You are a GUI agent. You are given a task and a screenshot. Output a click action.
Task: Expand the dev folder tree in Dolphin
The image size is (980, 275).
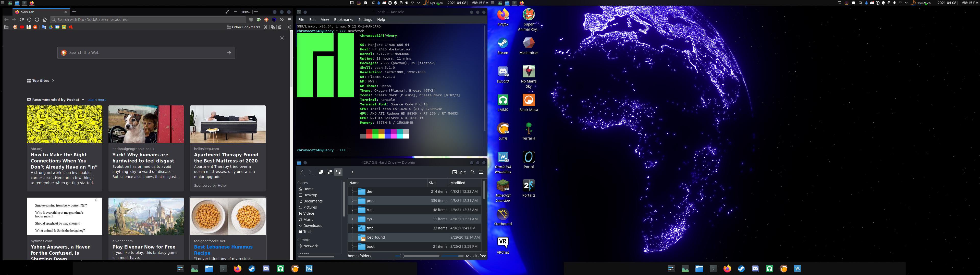[x=352, y=191]
